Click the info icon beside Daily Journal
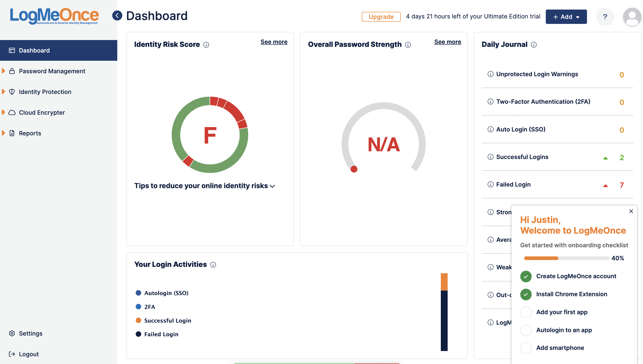 533,45
